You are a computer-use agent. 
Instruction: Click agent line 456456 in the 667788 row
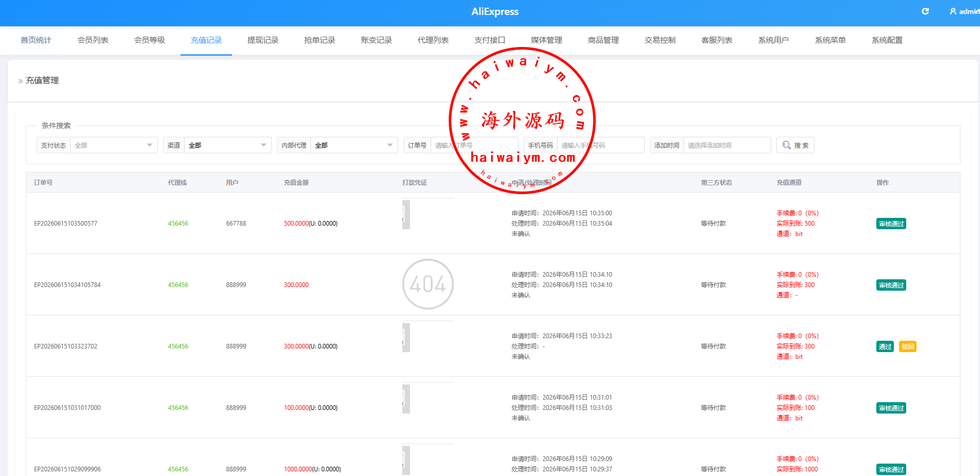click(178, 224)
